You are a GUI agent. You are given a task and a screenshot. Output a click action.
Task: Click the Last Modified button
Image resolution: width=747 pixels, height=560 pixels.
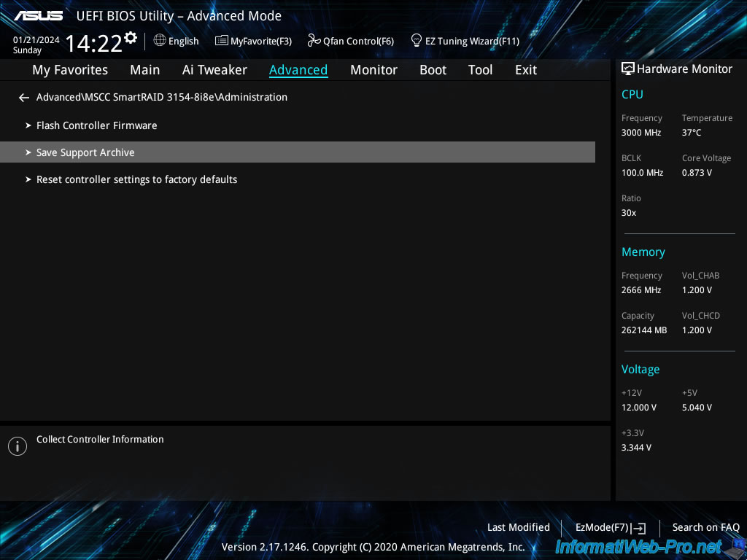[x=518, y=527]
